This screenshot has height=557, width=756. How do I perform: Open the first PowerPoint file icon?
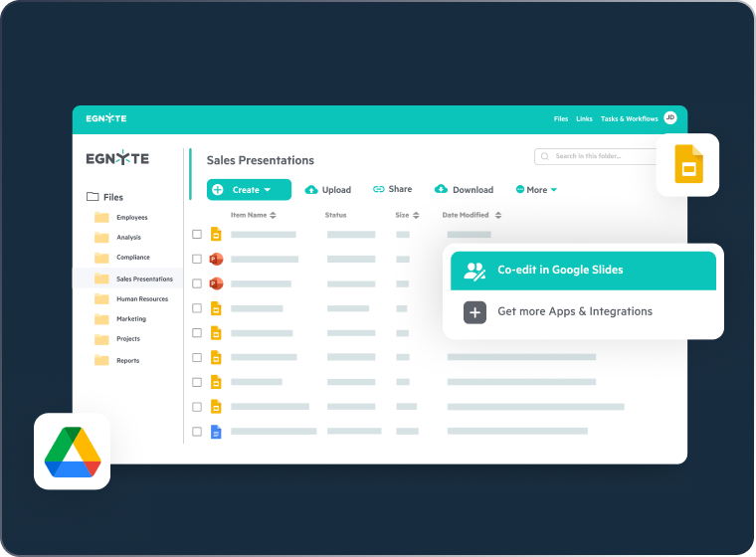point(215,259)
